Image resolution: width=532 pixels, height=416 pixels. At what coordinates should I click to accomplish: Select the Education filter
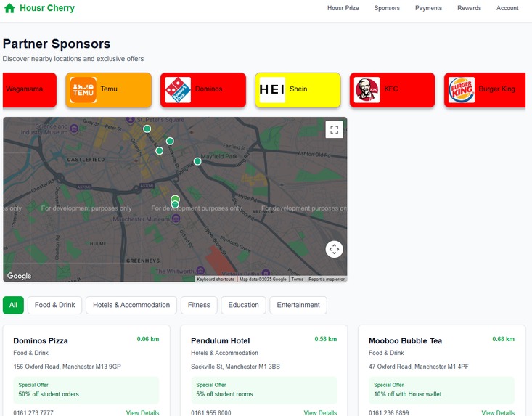[x=243, y=305]
